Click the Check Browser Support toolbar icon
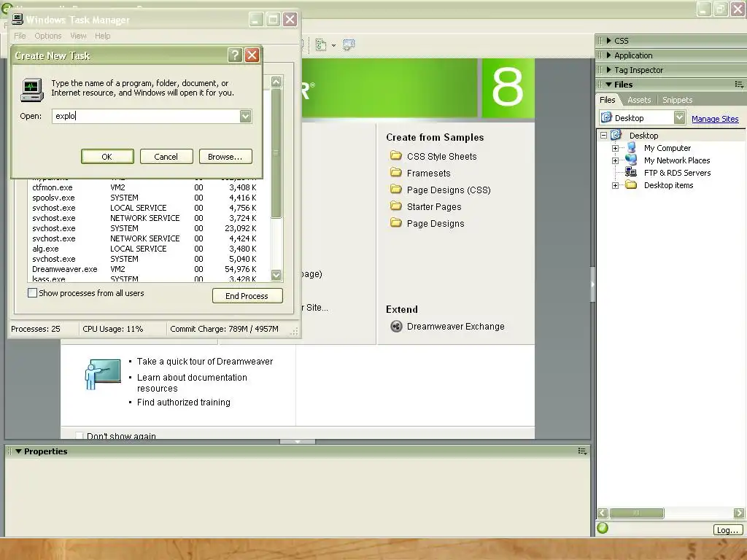Screen dimensions: 747x560 349,44
